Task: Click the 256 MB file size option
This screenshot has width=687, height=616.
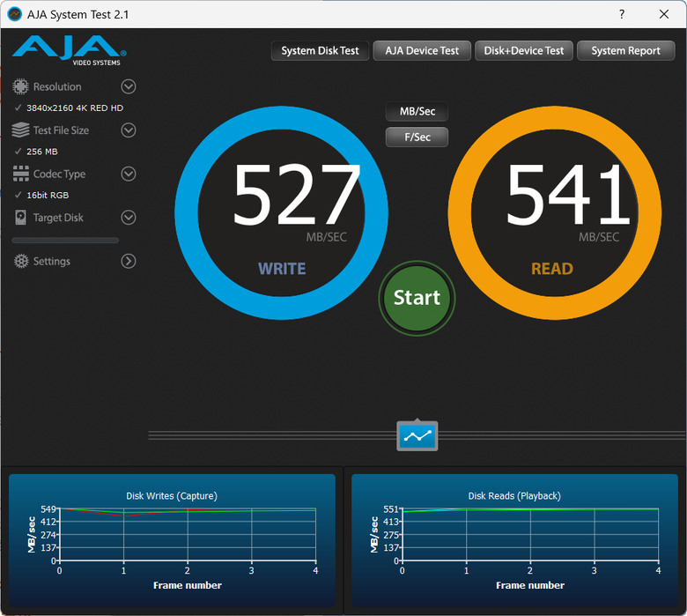Action: pos(42,152)
